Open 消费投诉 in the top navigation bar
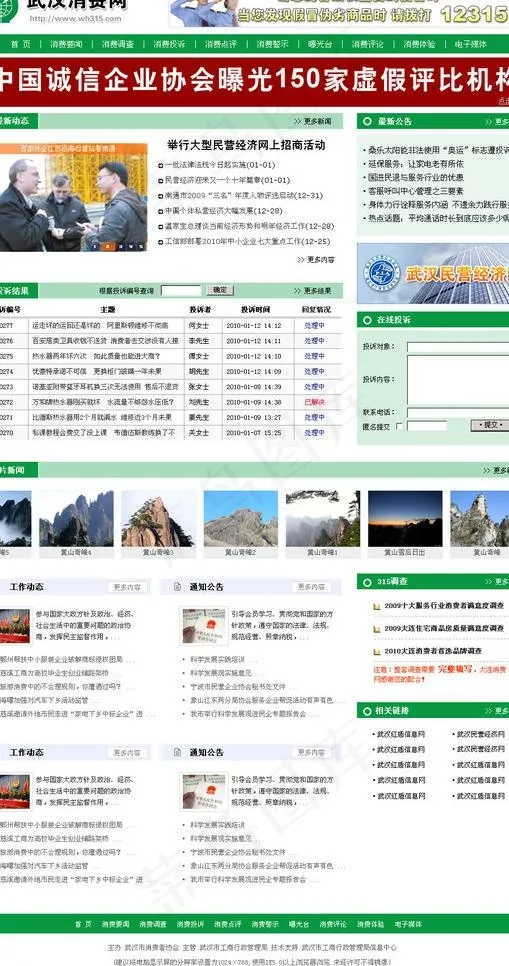 tap(169, 44)
